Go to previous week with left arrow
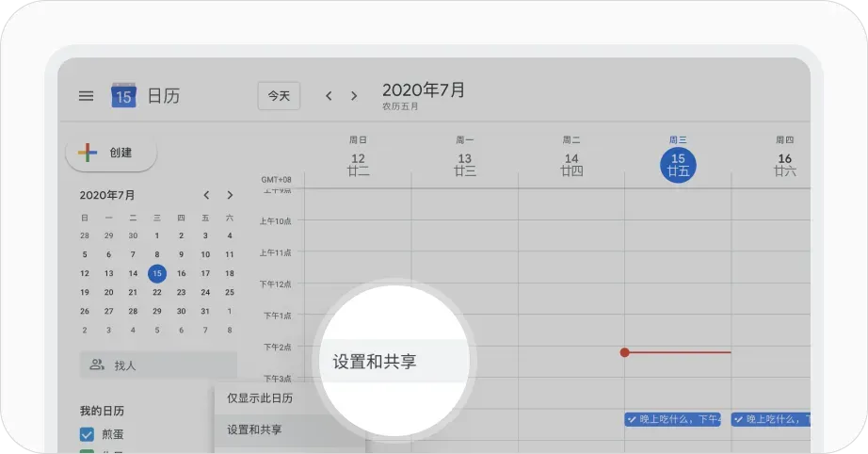 [329, 96]
